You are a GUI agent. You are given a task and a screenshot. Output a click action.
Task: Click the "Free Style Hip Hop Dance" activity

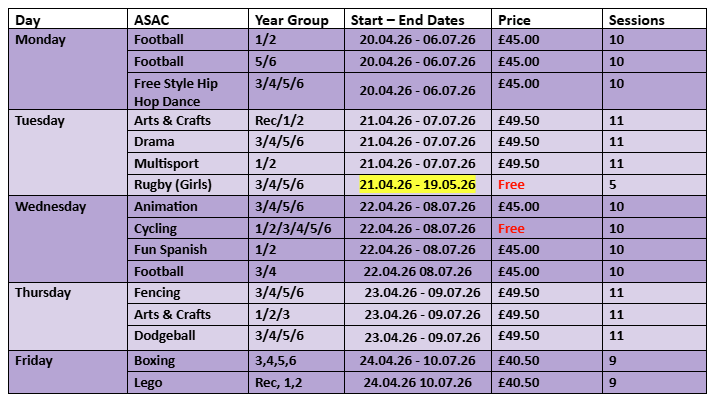(x=176, y=92)
